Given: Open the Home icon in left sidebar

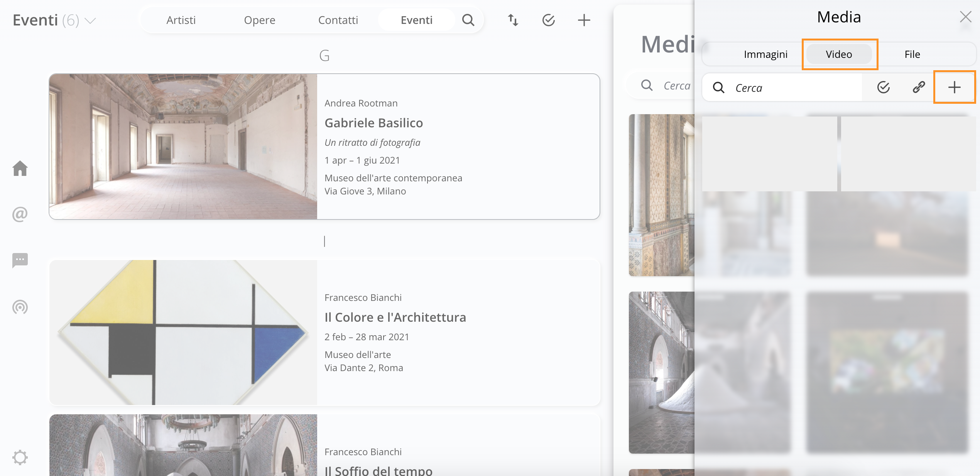Looking at the screenshot, I should [20, 169].
